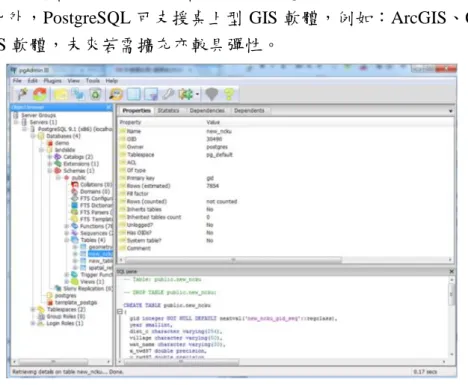Collapse the Tables (4) node
Screen dimensions: 468x385
coord(67,240)
